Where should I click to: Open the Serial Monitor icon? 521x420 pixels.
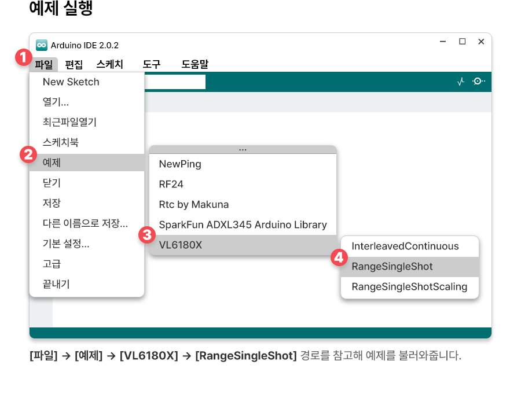coord(478,82)
